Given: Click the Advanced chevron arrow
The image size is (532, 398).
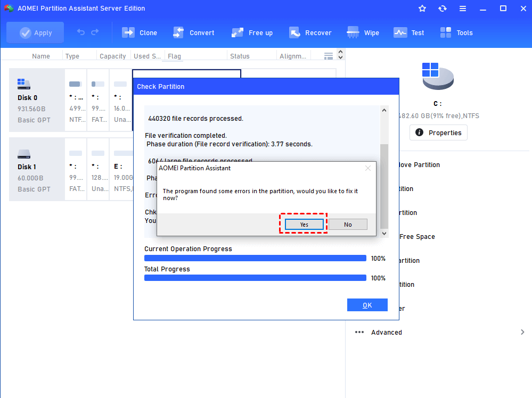Looking at the screenshot, I should 522,332.
